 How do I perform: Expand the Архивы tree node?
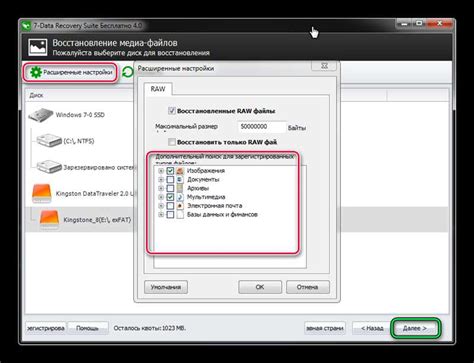tap(161, 188)
